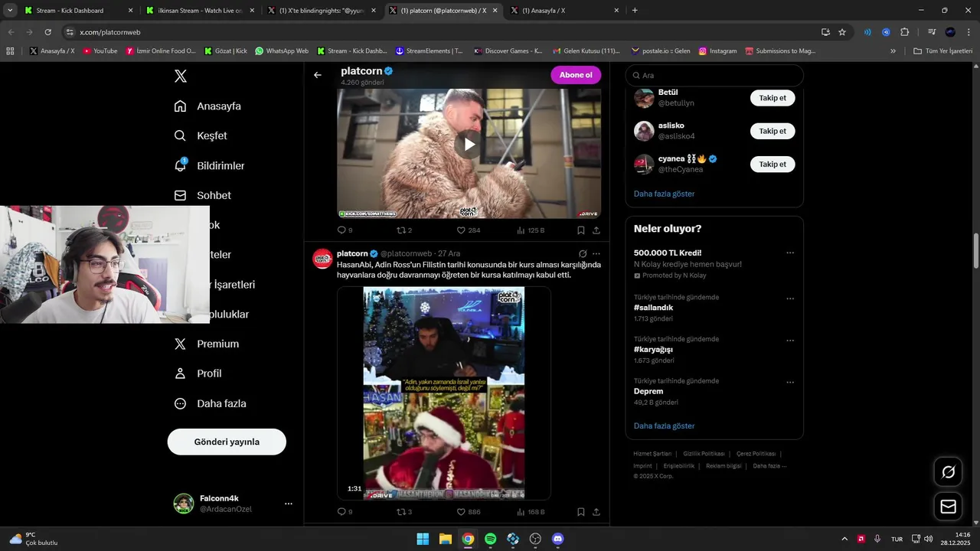Open tab search dropdown arrow
This screenshot has width=980, height=551.
[x=10, y=11]
